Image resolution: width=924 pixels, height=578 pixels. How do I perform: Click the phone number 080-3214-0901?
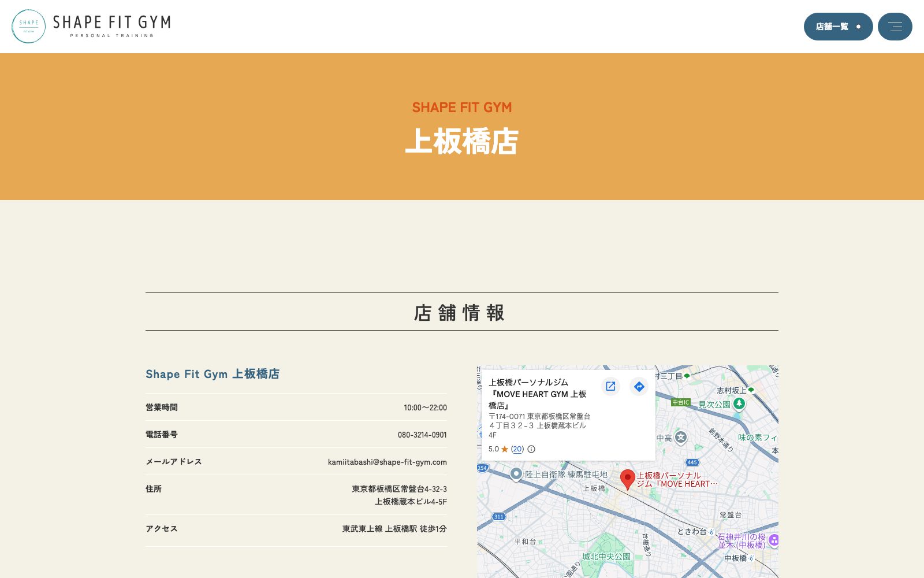pyautogui.click(x=422, y=435)
